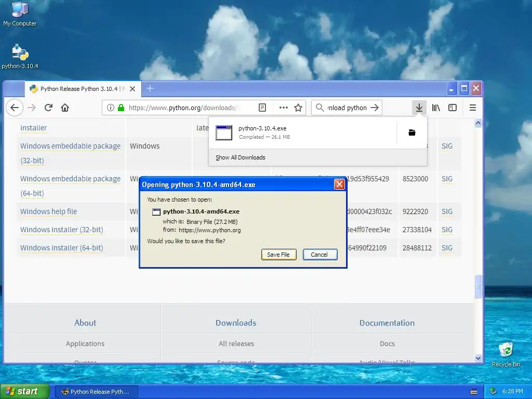Open the Windows start menu
This screenshot has width=532, height=399.
pyautogui.click(x=24, y=392)
